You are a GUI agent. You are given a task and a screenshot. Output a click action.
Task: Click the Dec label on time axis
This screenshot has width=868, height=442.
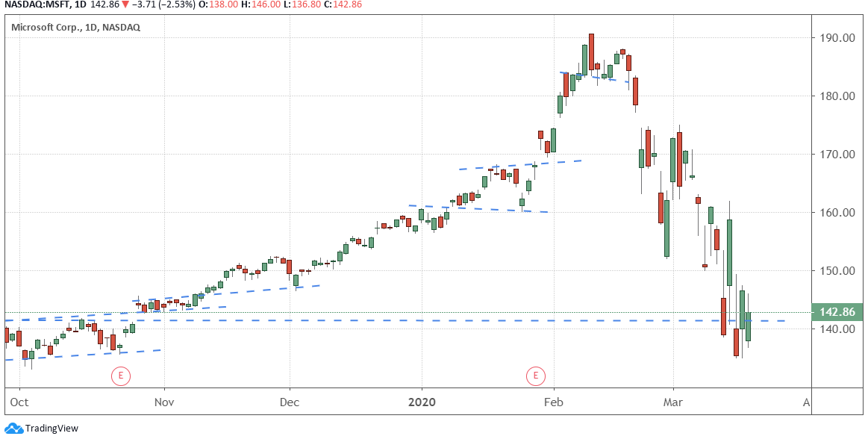290,402
